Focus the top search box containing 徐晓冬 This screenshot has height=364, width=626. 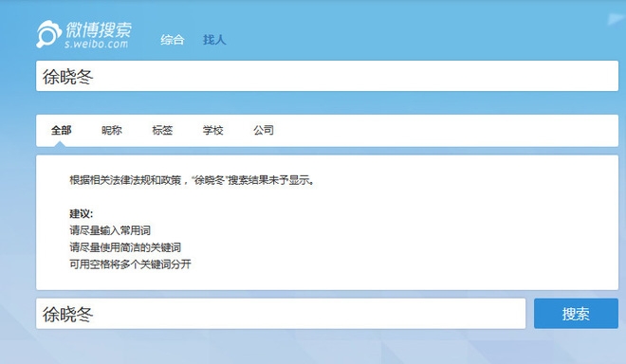327,76
